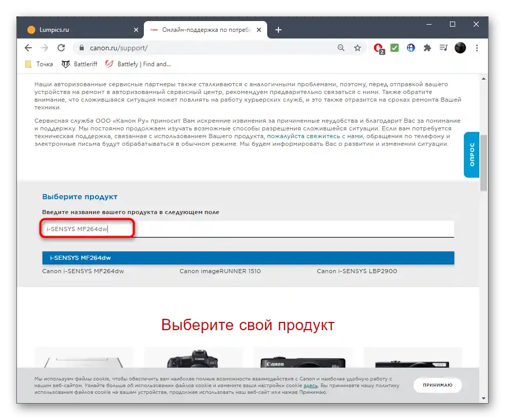Open the Canon i-SENSYS MF264dw link
The height and width of the screenshot is (420, 505).
tap(83, 271)
